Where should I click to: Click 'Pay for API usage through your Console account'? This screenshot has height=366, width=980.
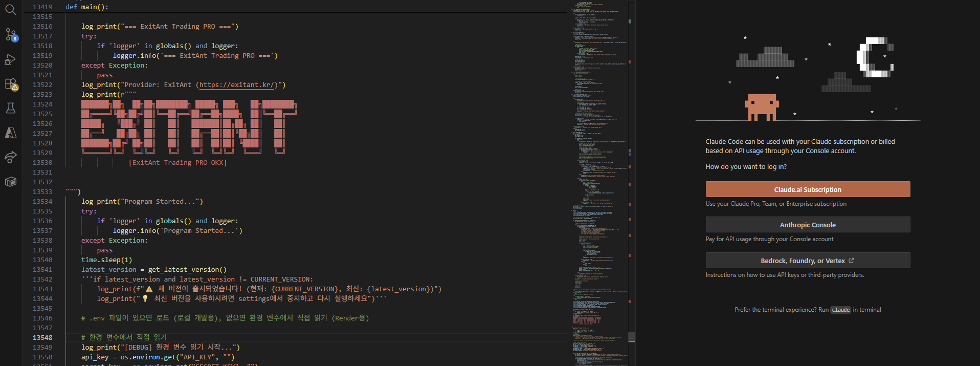click(769, 239)
